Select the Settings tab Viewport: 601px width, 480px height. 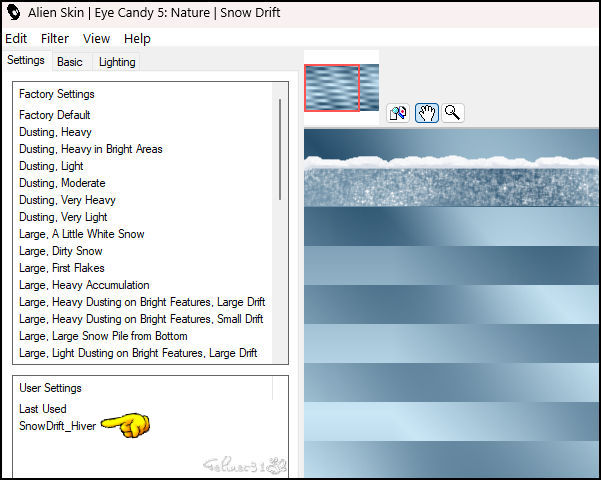[x=26, y=61]
